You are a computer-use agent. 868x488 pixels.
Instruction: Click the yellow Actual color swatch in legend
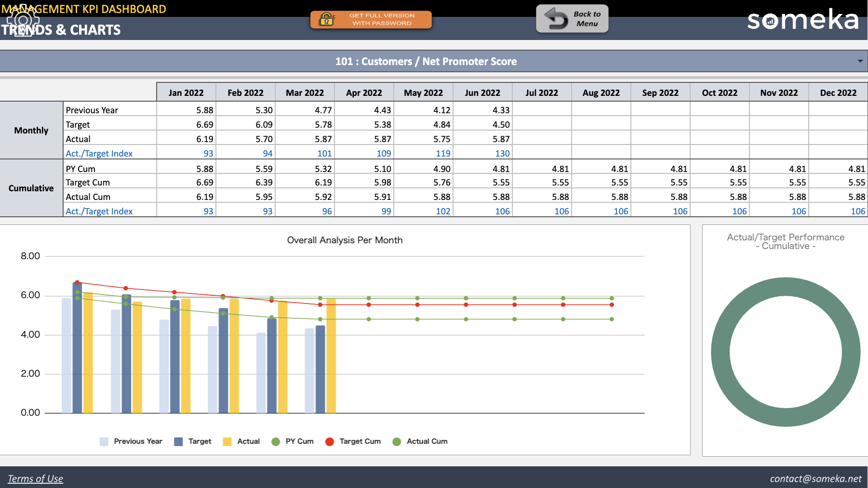click(x=227, y=441)
